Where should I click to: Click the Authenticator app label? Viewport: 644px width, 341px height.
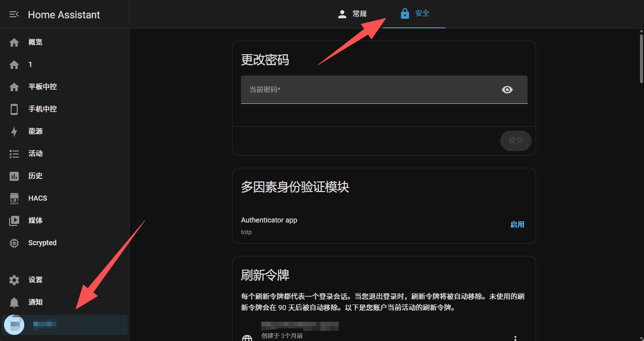(269, 220)
